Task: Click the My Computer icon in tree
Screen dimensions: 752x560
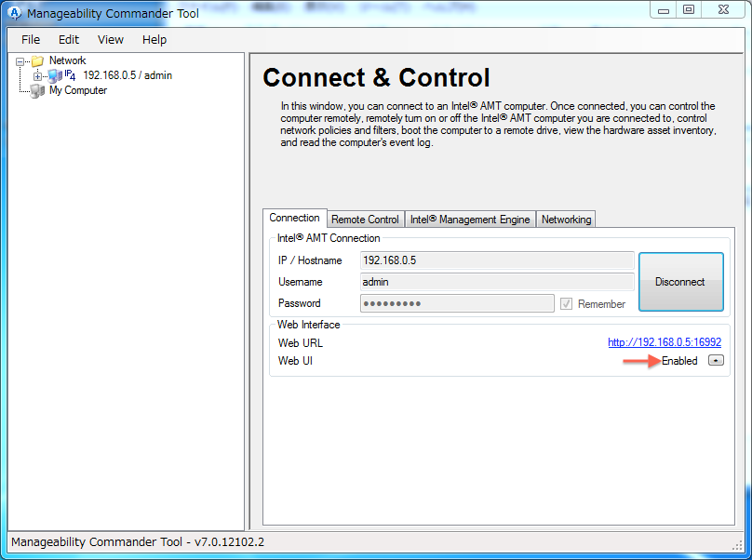Action: [x=37, y=90]
